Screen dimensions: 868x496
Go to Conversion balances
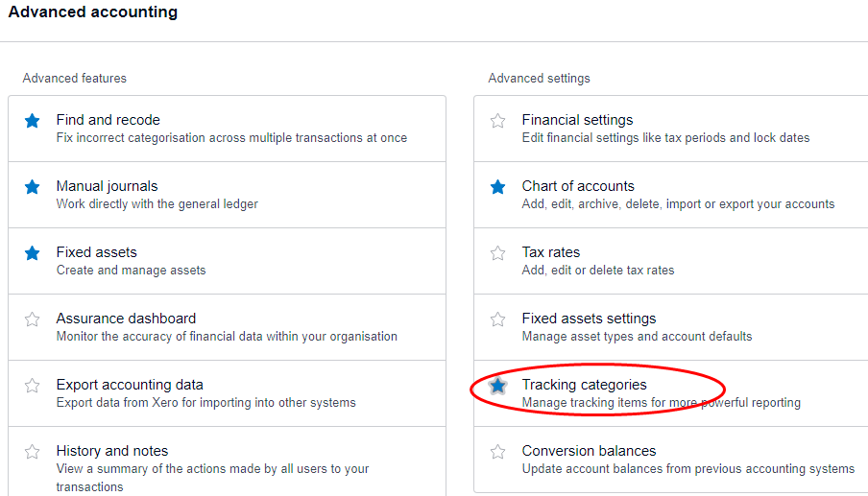coord(589,451)
